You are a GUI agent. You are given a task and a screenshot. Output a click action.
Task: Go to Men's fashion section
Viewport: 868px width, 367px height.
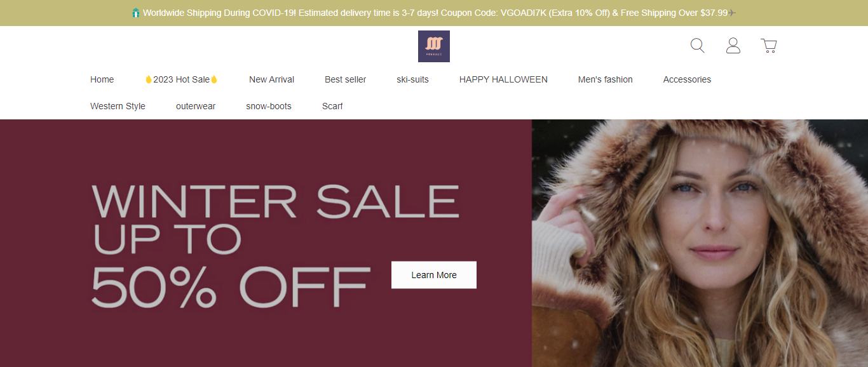pos(606,79)
